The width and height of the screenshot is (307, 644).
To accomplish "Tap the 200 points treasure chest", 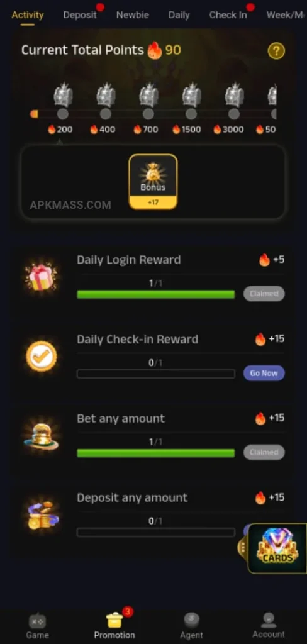I will 63,94.
